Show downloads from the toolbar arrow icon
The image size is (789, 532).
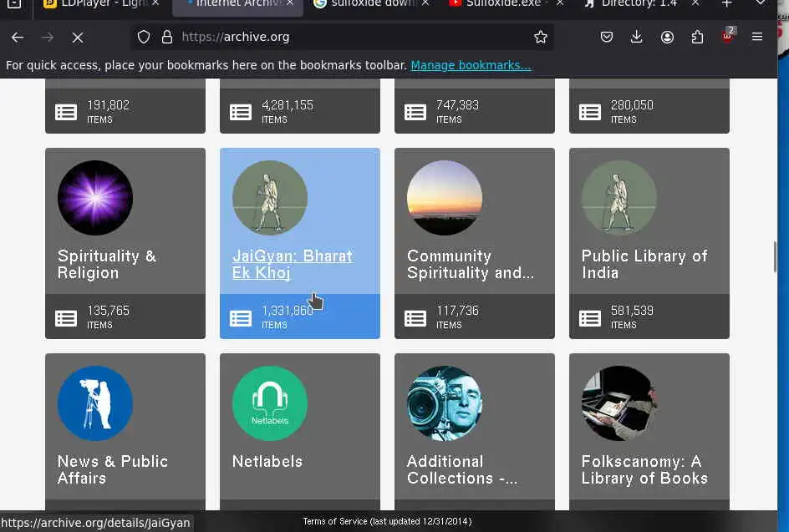coord(637,37)
